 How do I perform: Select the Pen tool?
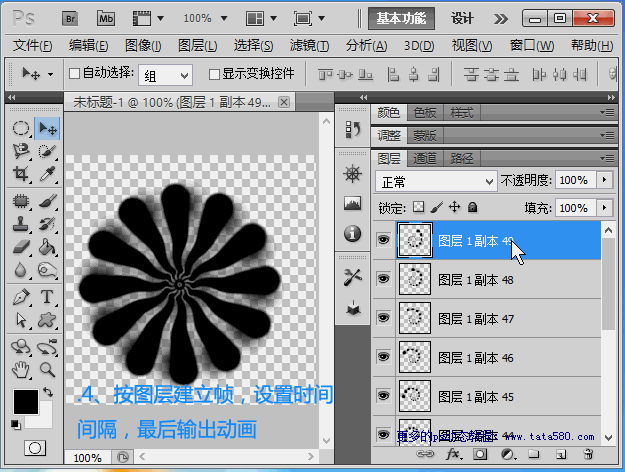pyautogui.click(x=21, y=297)
